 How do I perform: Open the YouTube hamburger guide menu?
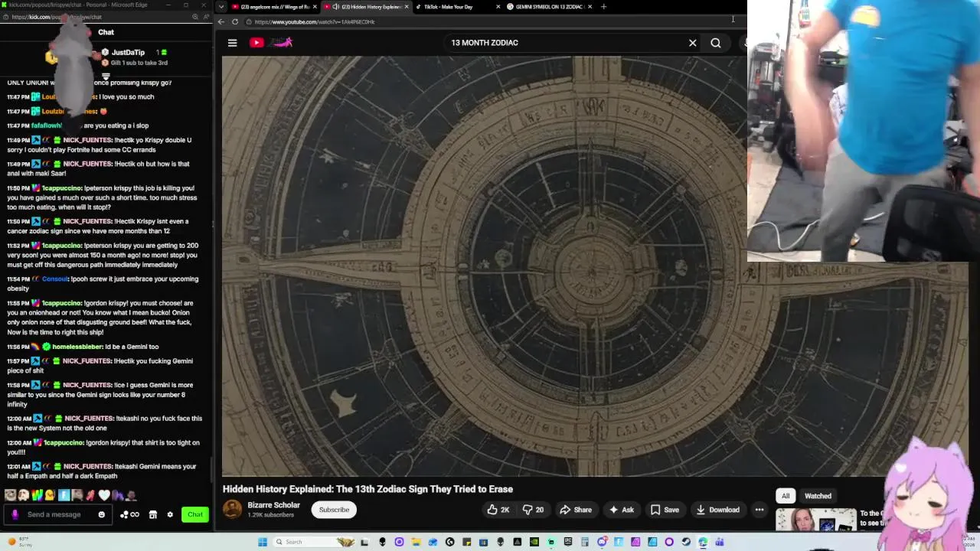coord(232,43)
